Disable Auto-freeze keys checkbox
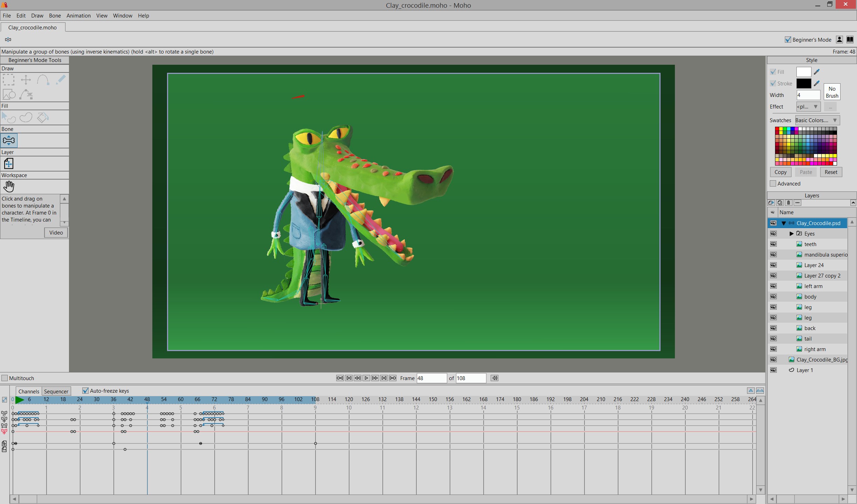This screenshot has width=857, height=504. [85, 391]
